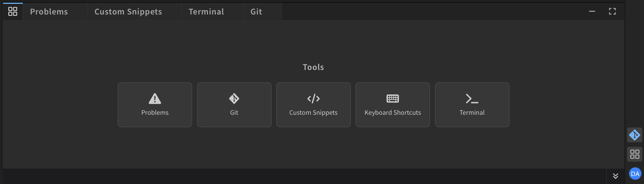Open the Problems tool card
This screenshot has height=184, width=644.
[155, 105]
